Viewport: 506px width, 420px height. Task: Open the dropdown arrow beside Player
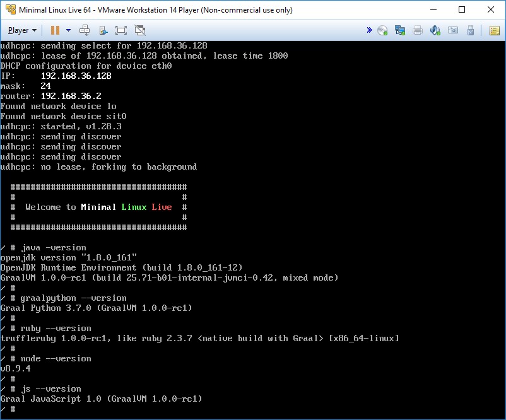click(x=34, y=30)
